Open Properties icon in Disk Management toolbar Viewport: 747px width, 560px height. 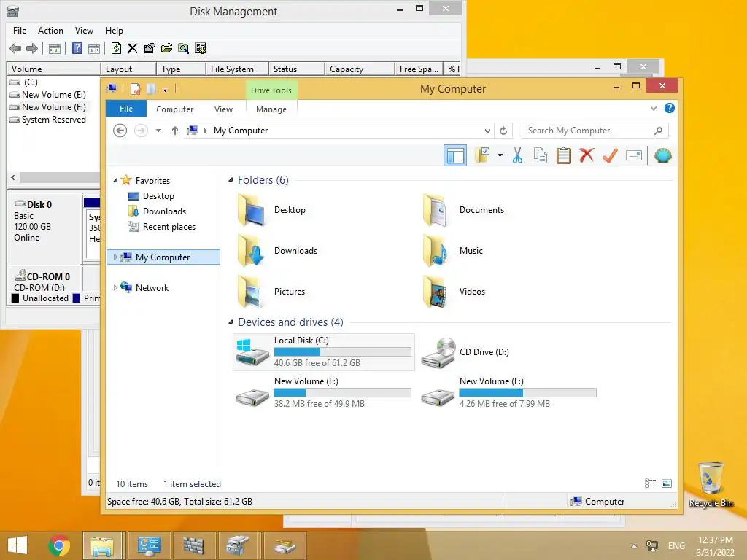pyautogui.click(x=150, y=48)
